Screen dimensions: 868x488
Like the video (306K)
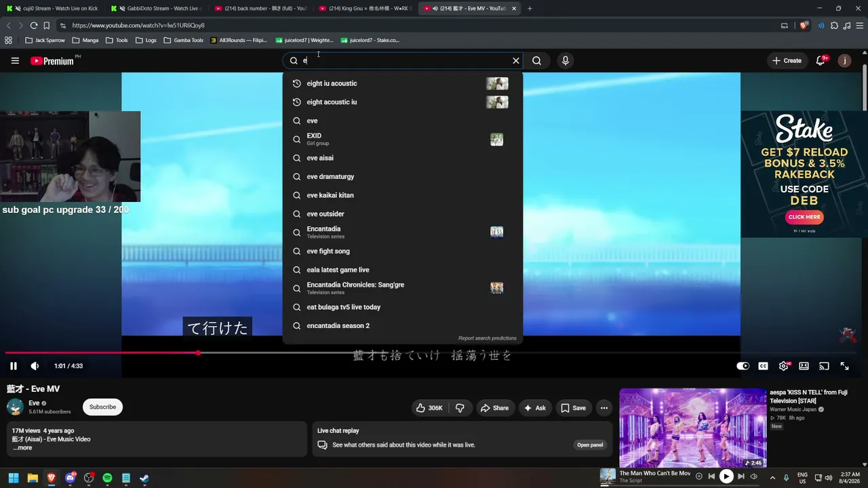(x=429, y=408)
